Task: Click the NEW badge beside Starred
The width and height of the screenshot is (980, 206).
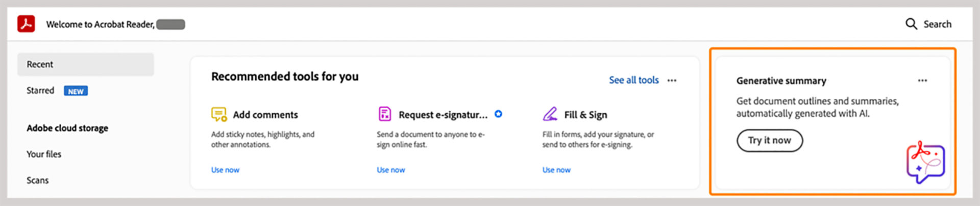Action: pos(76,91)
